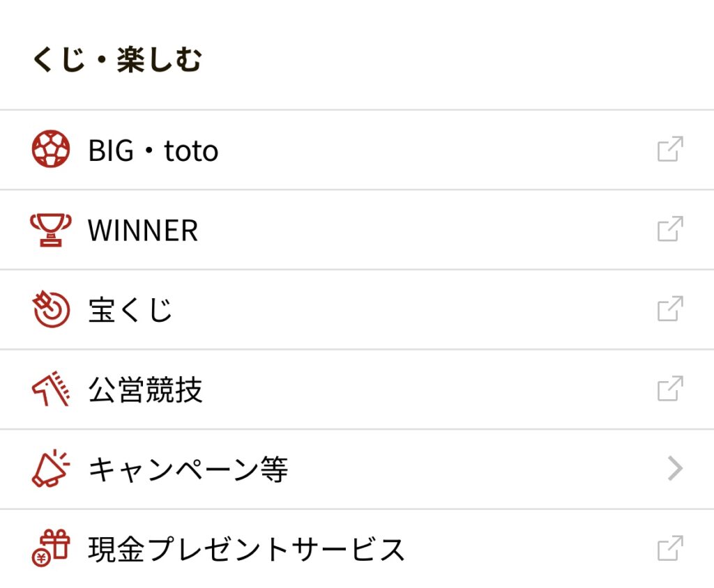Open the external link icon for WINNER
The height and width of the screenshot is (588, 714).
pyautogui.click(x=670, y=229)
